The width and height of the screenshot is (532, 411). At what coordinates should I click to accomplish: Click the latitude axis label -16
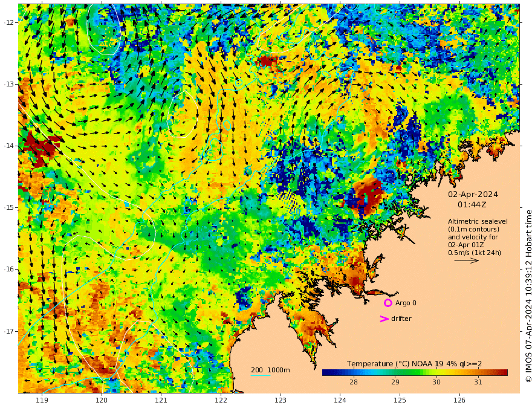[8, 269]
